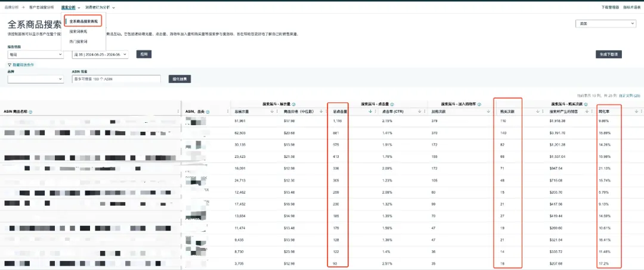The height and width of the screenshot is (270, 644).
Task: Open column menu dots for 转化率
Action: [x=640, y=111]
